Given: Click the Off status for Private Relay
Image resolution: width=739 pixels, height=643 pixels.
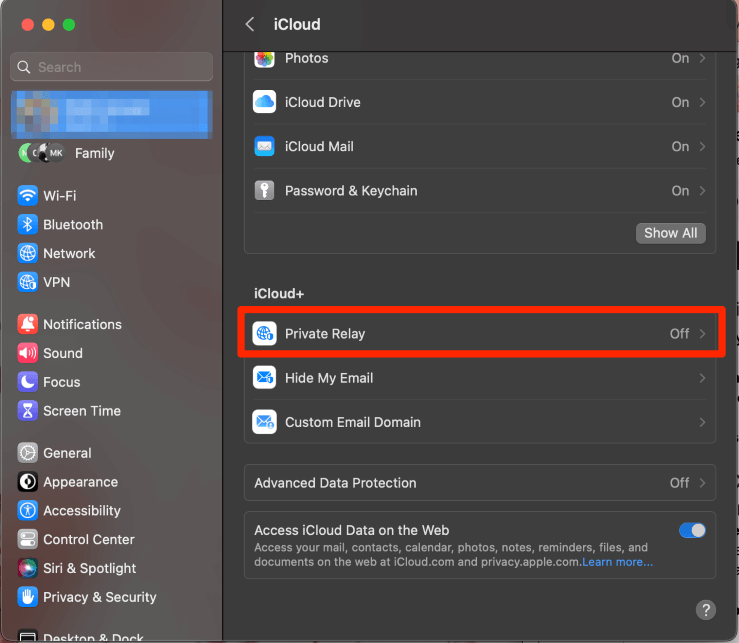Looking at the screenshot, I should 679,334.
